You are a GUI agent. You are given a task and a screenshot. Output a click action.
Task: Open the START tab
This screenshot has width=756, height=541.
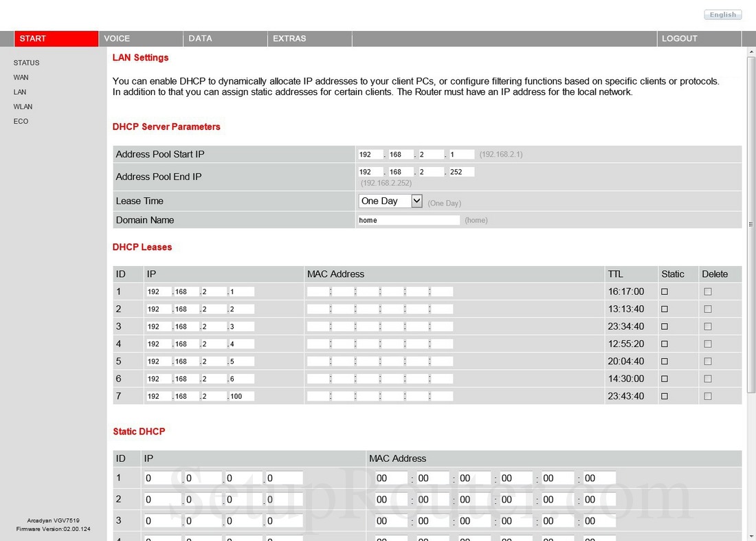tap(56, 38)
